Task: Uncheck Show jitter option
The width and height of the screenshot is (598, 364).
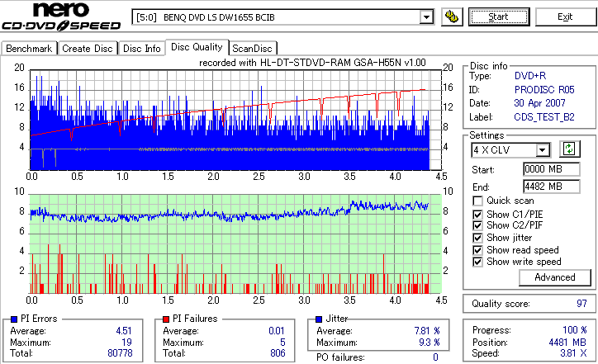Action: 477,238
